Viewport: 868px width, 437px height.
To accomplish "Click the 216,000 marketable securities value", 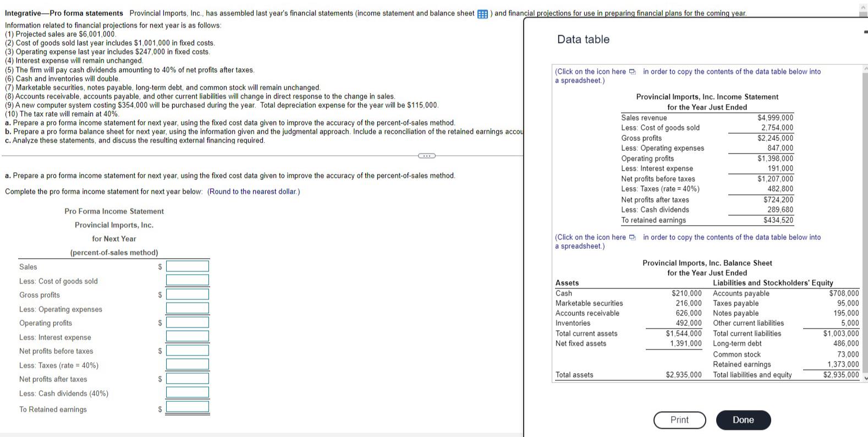I will click(x=689, y=303).
